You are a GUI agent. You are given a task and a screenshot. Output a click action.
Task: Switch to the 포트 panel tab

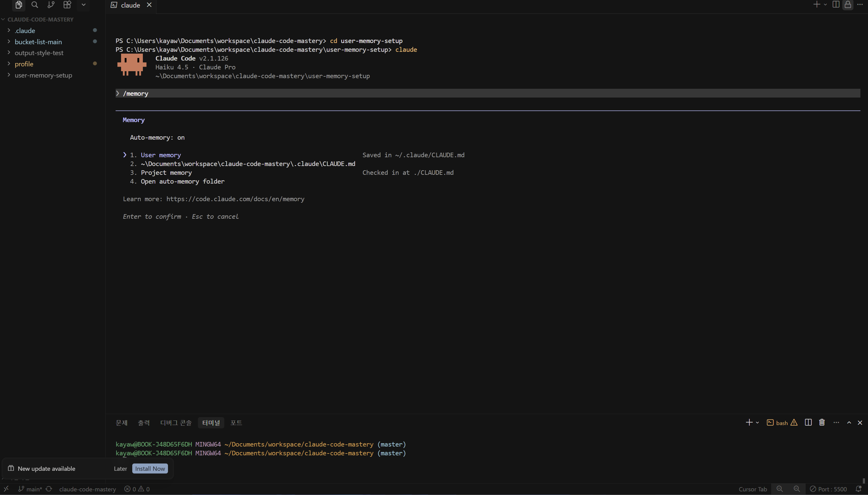236,423
